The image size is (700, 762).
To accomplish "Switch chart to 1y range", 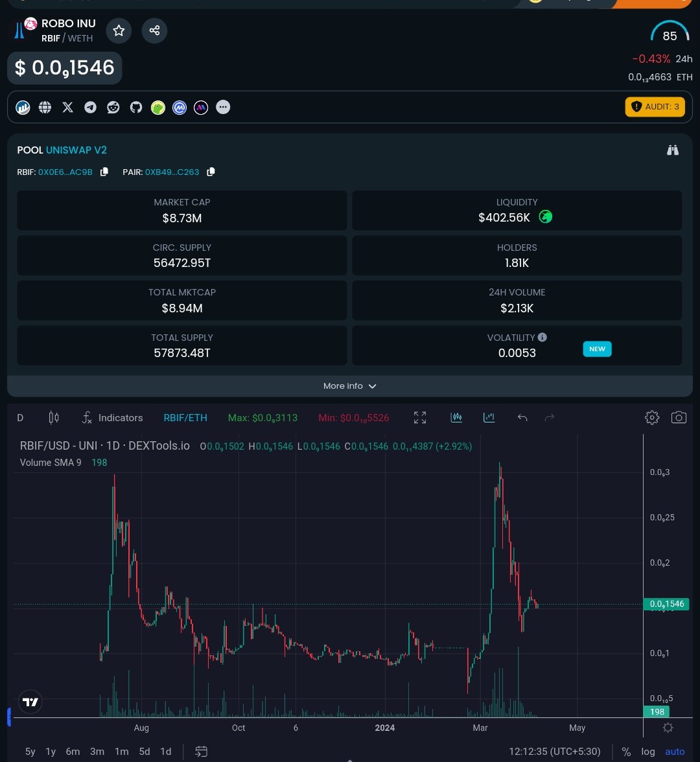I will tap(51, 751).
